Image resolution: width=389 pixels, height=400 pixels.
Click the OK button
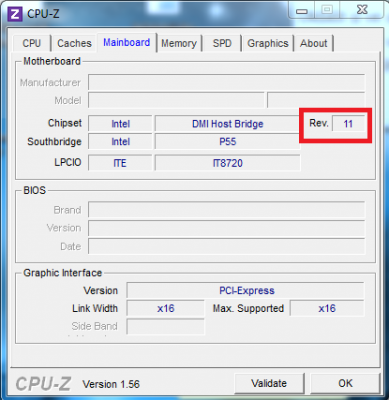(x=345, y=383)
